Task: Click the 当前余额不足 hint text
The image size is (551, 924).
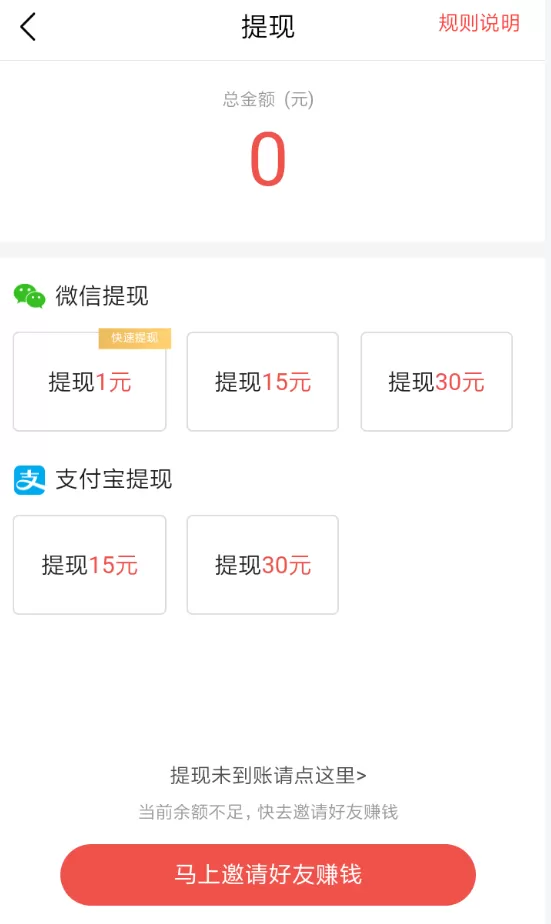Action: [268, 812]
